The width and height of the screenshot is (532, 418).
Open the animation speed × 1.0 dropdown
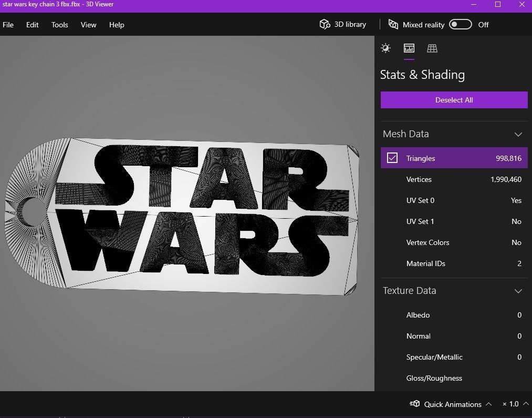coord(515,404)
